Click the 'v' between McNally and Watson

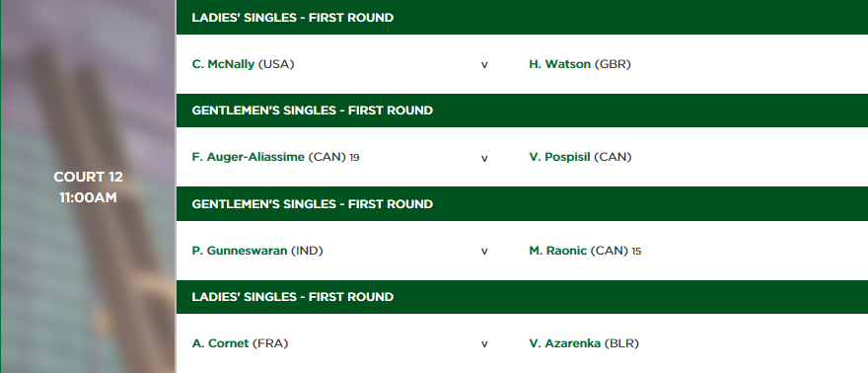[484, 65]
